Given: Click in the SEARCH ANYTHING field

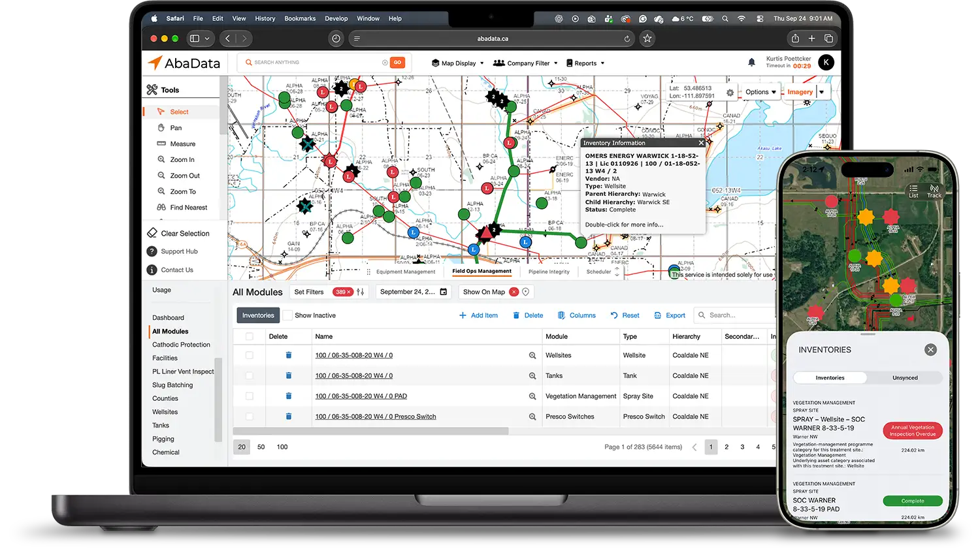Looking at the screenshot, I should 314,63.
